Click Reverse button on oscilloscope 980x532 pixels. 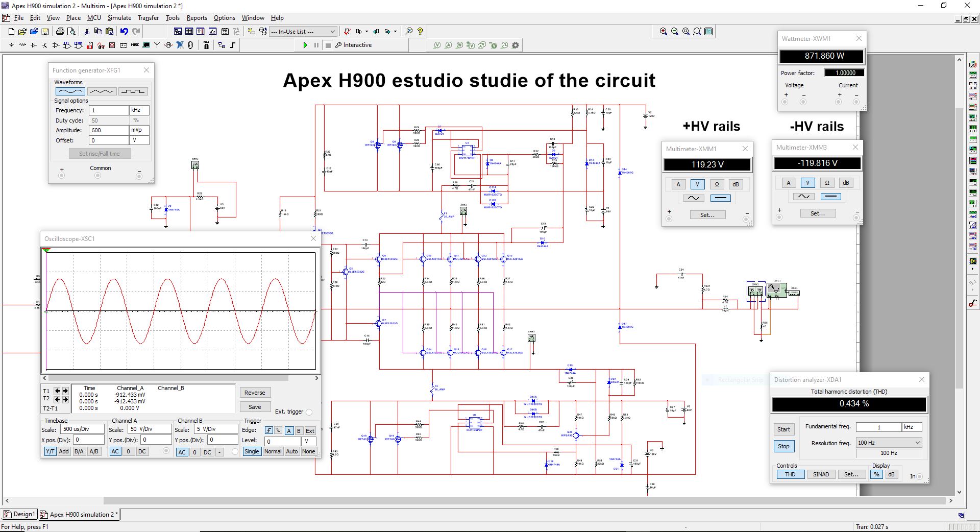(255, 393)
